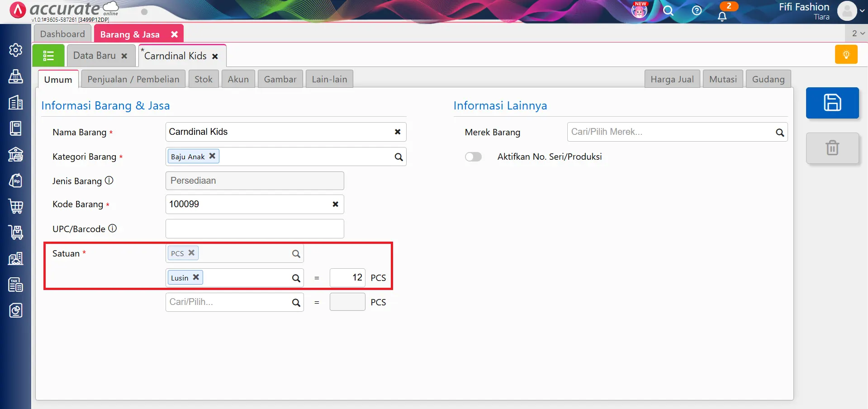Click the empty UPC/Barcode input field

tap(255, 228)
